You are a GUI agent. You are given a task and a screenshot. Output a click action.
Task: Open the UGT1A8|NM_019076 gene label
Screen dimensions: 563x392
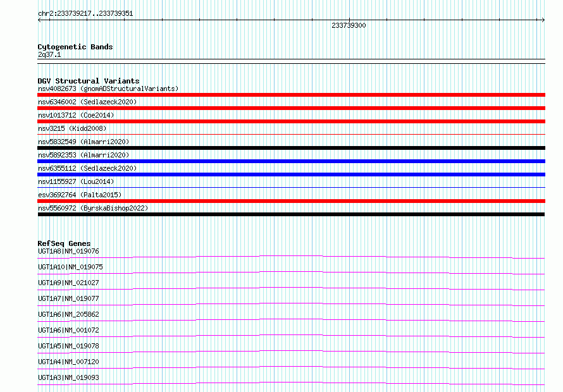click(x=68, y=251)
